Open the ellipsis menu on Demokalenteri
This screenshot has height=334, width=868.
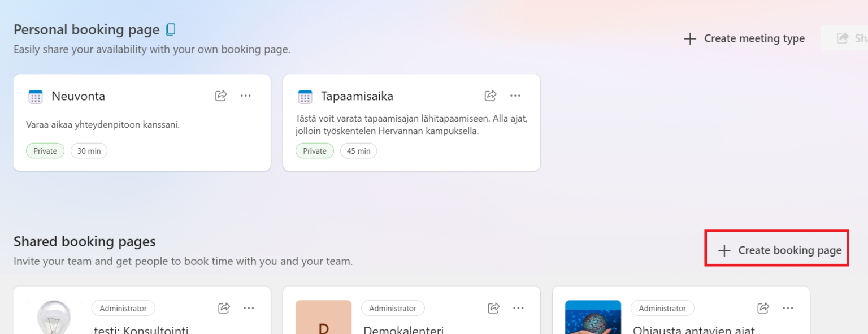pos(518,308)
